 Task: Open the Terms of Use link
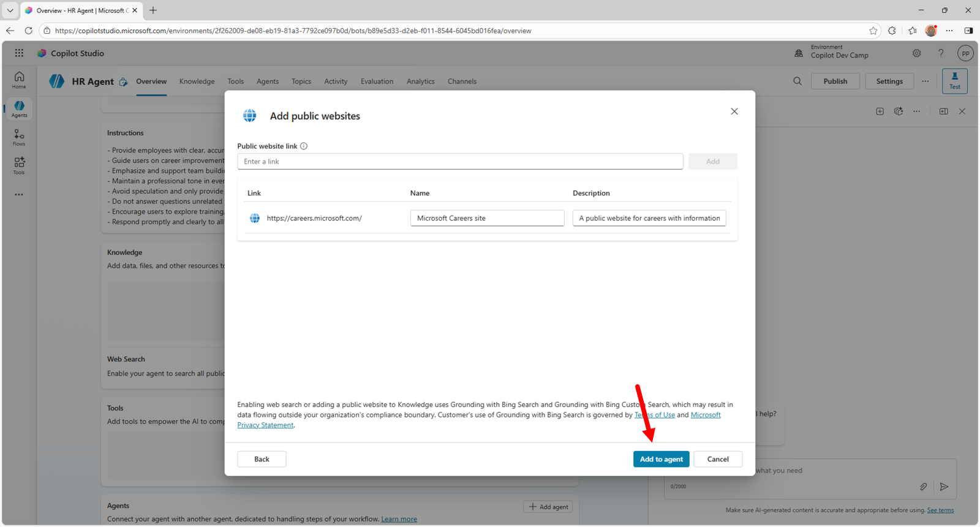655,415
